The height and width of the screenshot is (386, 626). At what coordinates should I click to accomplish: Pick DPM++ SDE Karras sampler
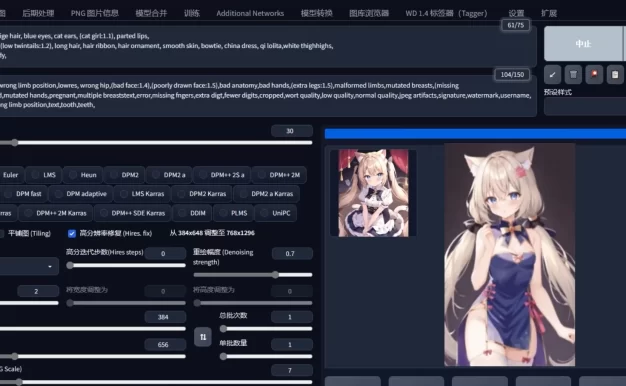(133, 213)
